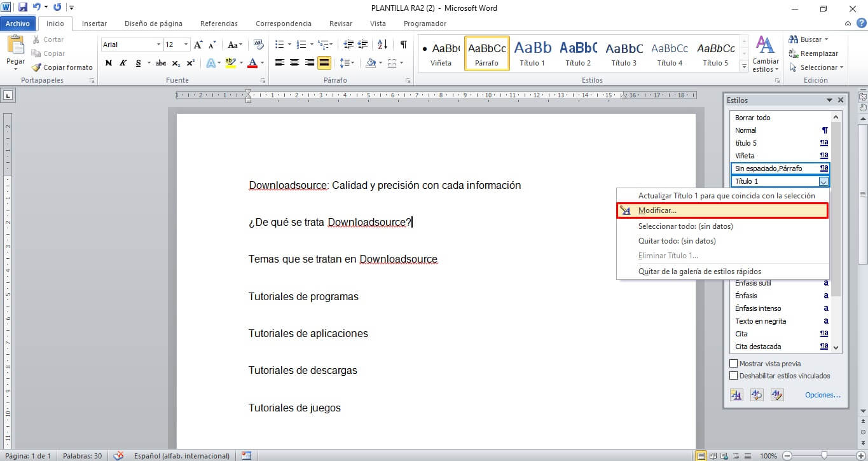Open Word help question mark icon
The width and height of the screenshot is (868, 461).
(x=861, y=24)
